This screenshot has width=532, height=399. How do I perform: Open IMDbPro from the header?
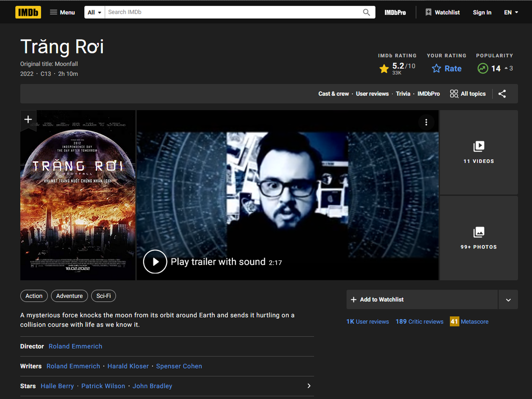click(395, 12)
